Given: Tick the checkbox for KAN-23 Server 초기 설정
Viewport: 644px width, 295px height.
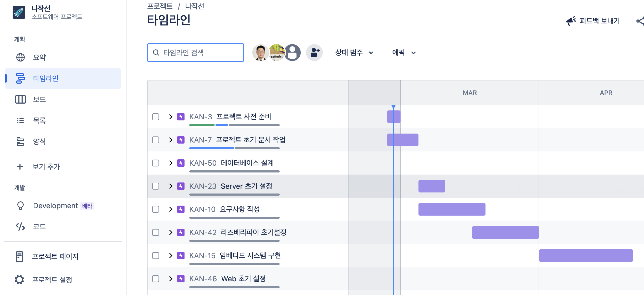Looking at the screenshot, I should point(156,186).
